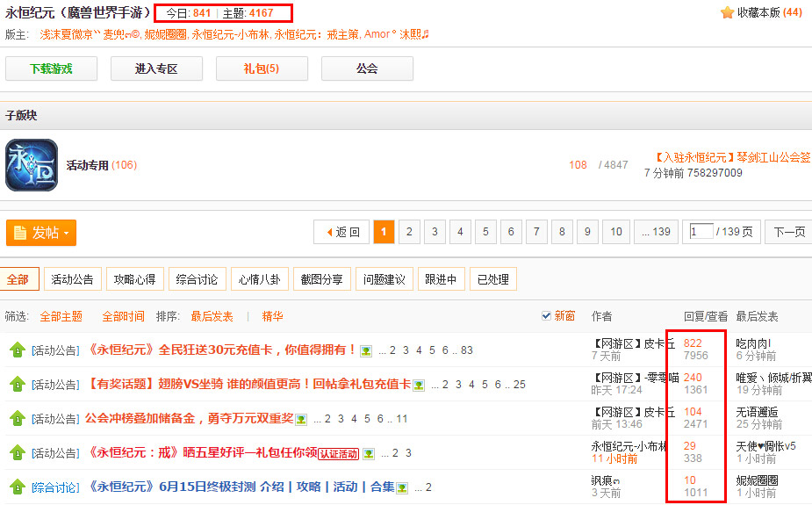Open the 发帖 post dropdown button
The width and height of the screenshot is (812, 505).
[41, 233]
